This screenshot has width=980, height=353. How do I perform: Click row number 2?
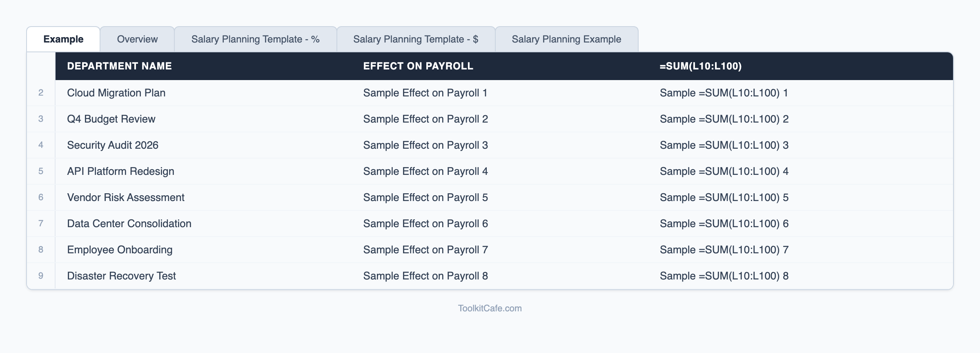click(40, 93)
